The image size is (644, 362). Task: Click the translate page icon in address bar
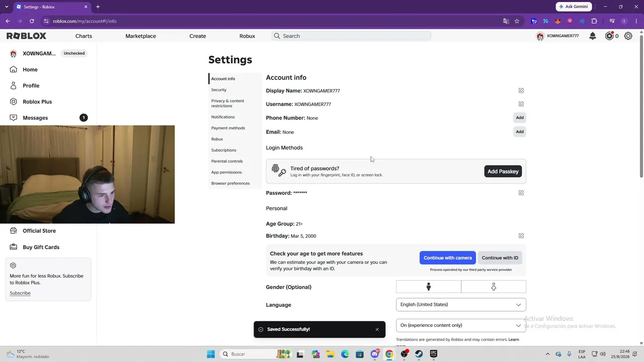[506, 21]
